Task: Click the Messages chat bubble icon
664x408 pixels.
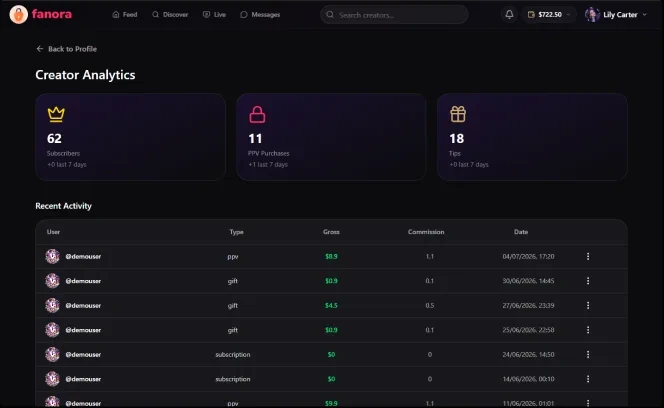Action: [243, 14]
